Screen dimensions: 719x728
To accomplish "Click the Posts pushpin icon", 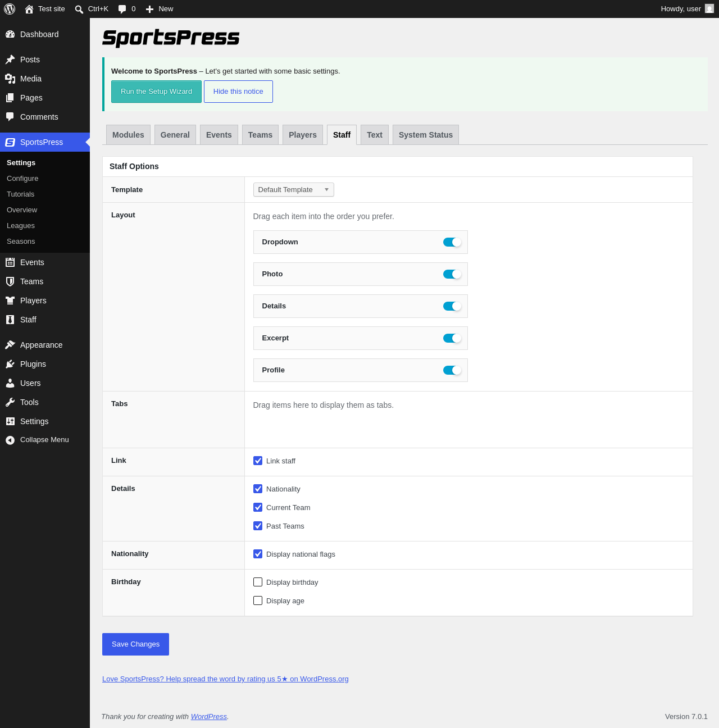I will [10, 60].
